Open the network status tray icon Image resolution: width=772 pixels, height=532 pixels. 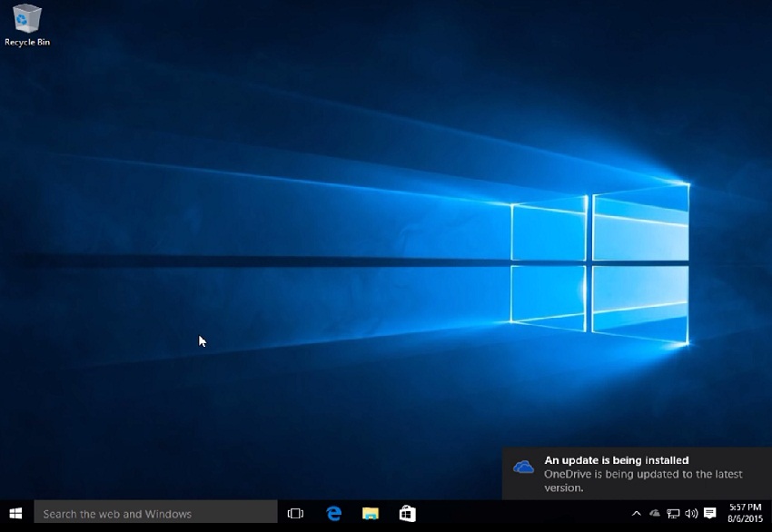(x=672, y=514)
